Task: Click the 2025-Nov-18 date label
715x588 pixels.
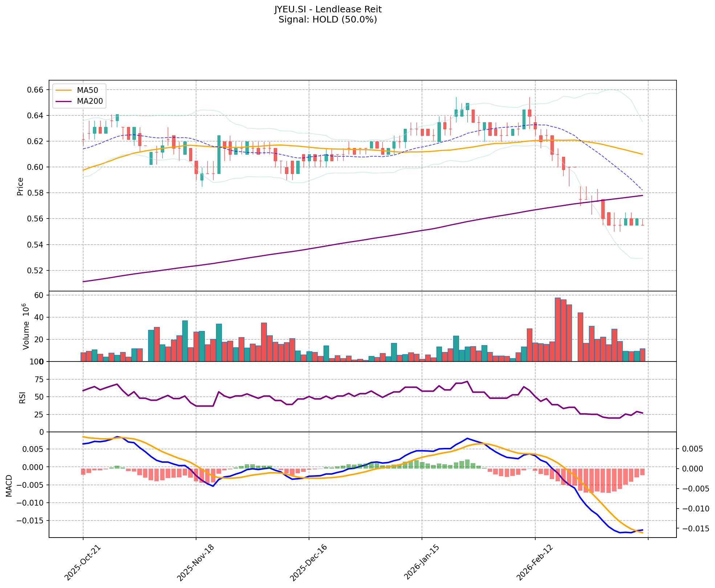Action: (195, 563)
